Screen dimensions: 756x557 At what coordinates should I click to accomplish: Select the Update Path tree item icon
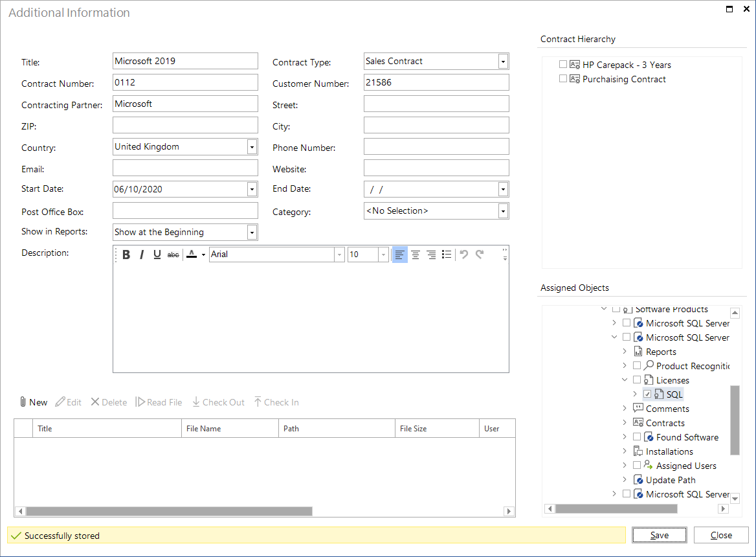coord(638,480)
